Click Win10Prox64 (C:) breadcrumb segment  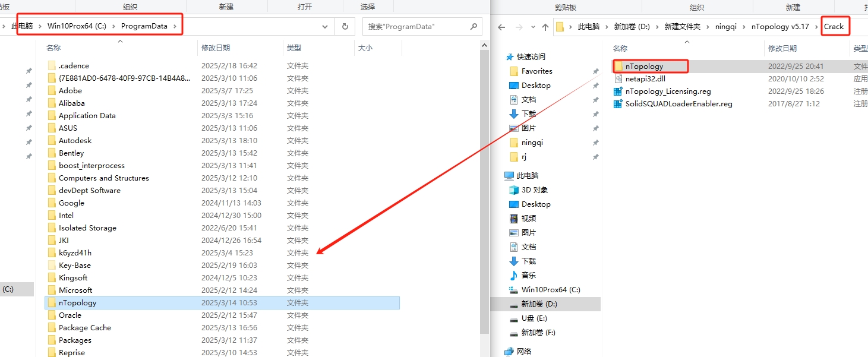(x=77, y=26)
